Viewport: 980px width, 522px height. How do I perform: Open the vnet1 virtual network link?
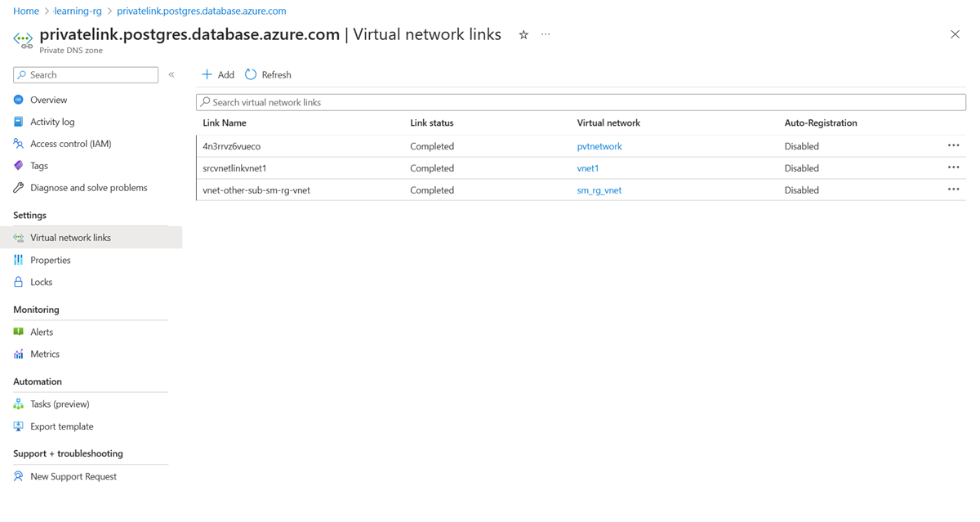588,168
